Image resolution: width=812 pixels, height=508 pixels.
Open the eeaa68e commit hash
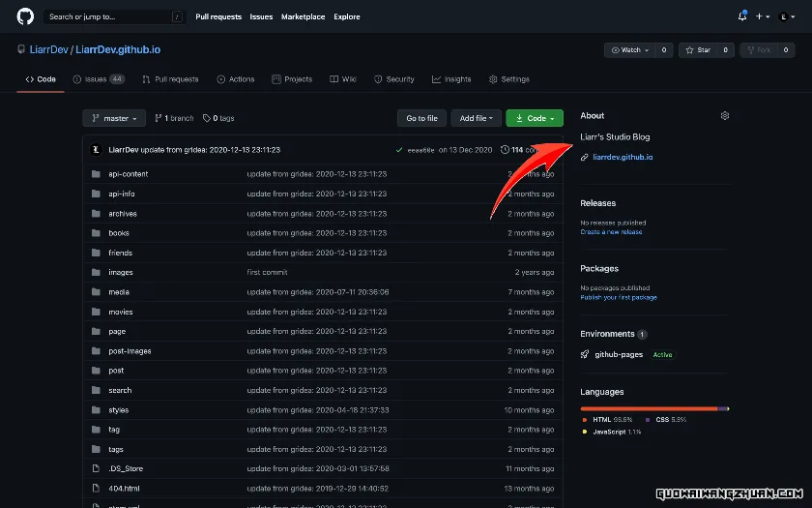pos(420,150)
